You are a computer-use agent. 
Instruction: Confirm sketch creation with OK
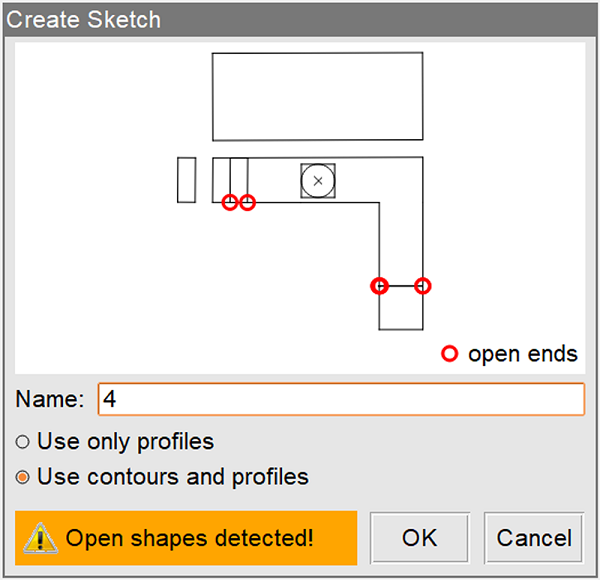pyautogui.click(x=420, y=538)
